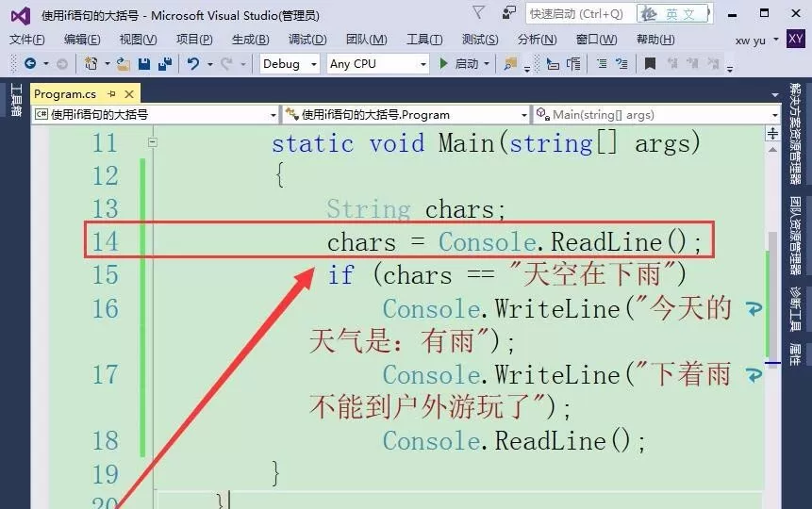Open the document tab list dropdown arrow

coord(774,95)
